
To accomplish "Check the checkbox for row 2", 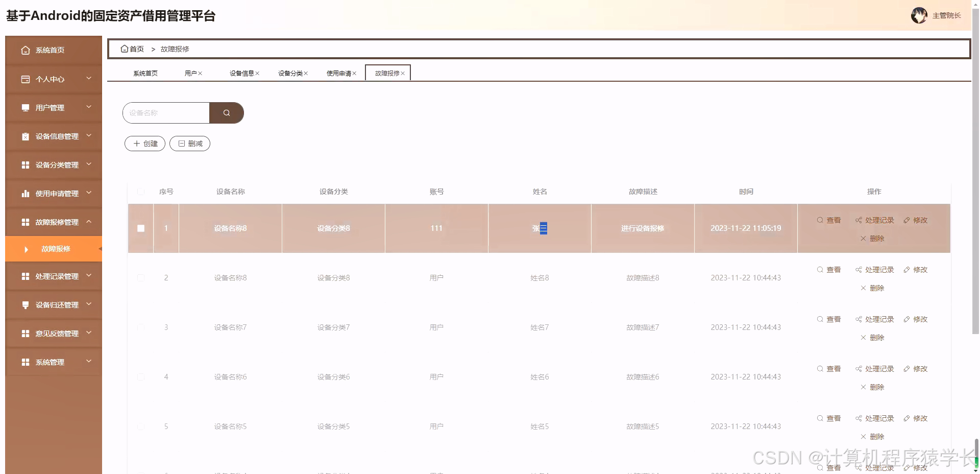I will coord(141,278).
